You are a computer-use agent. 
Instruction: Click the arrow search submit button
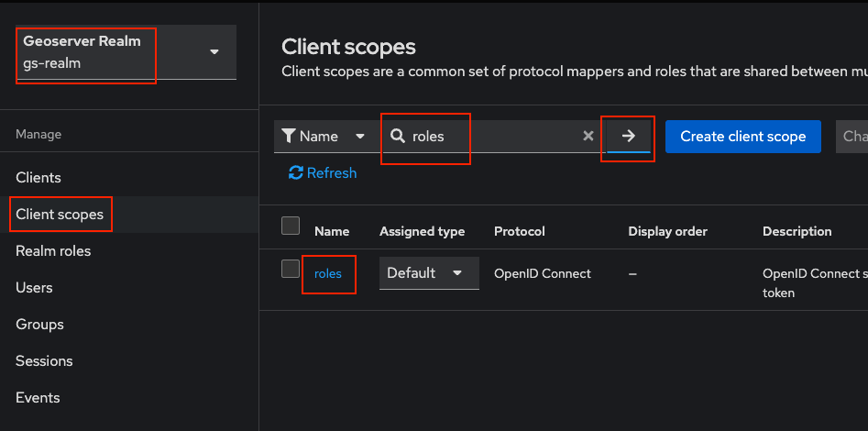pyautogui.click(x=628, y=136)
